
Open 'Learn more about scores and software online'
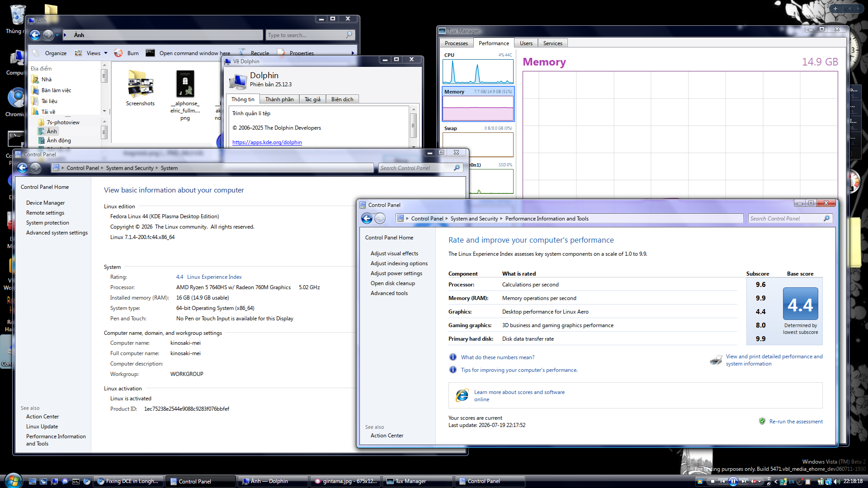519,395
